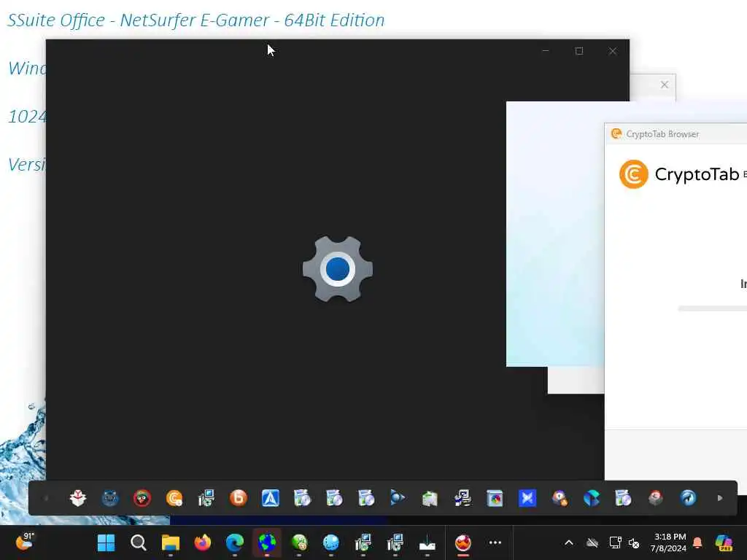747x560 pixels.
Task: Show more overflow apps with right arrow
Action: 720,498
